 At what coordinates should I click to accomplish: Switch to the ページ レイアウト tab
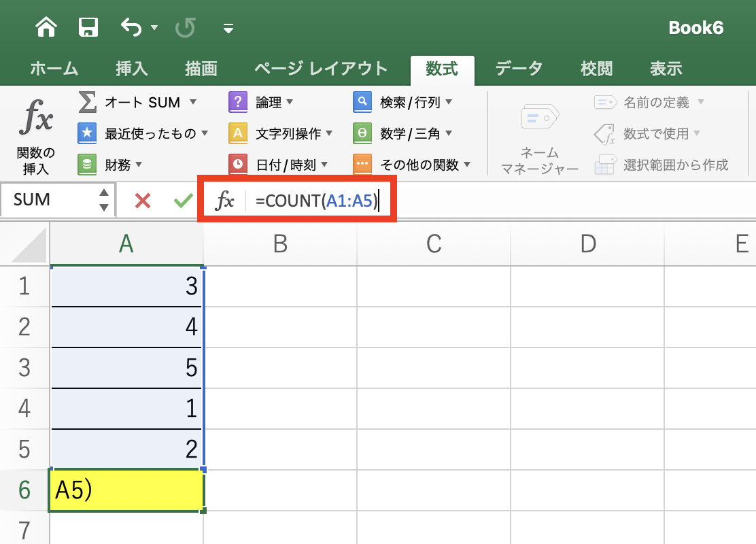pyautogui.click(x=321, y=69)
